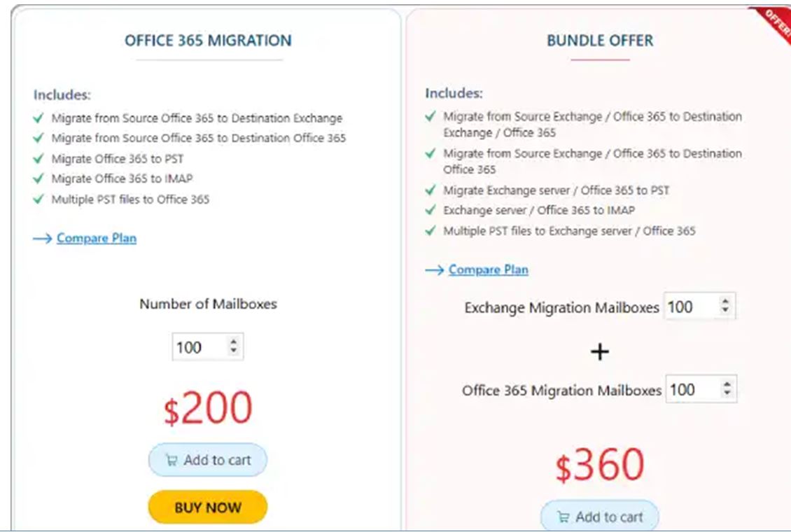Decrease Office 365 Migration Mailboxes using the down arrow
Image resolution: width=791 pixels, height=532 pixels.
pyautogui.click(x=727, y=394)
